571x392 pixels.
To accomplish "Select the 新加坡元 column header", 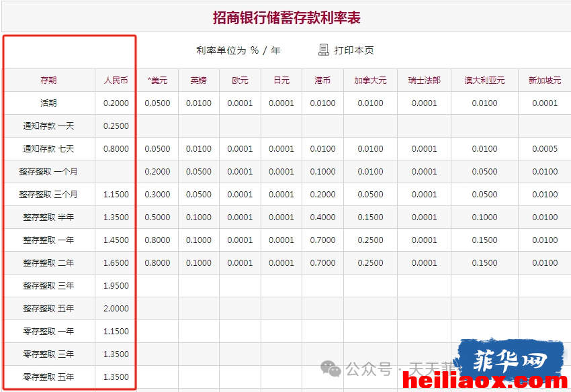I will point(545,80).
